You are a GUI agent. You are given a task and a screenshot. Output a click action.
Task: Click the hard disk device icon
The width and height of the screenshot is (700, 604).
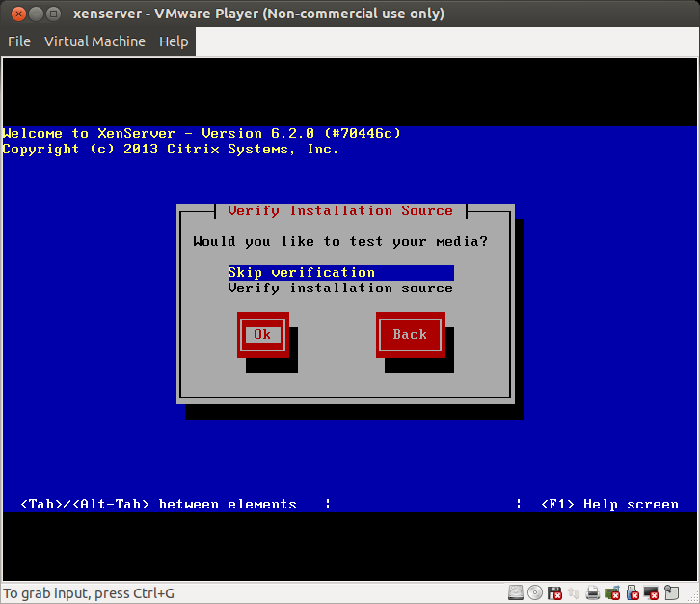click(516, 592)
